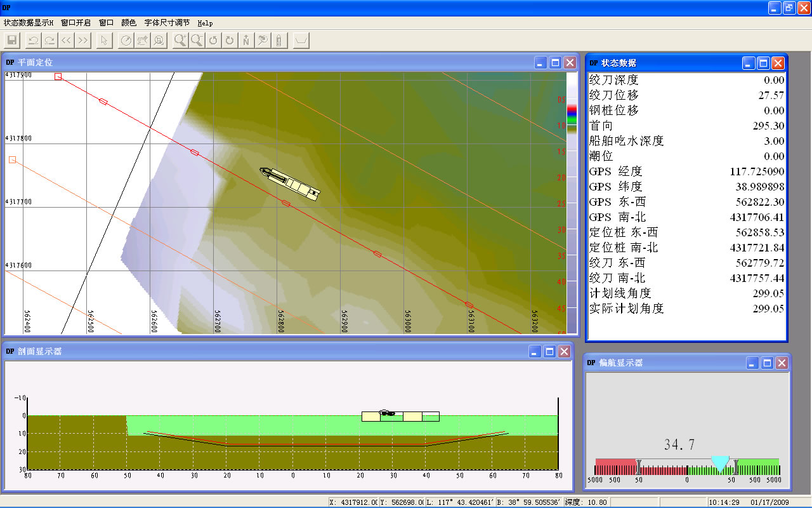Click the double right chevron button
This screenshot has height=508, width=812.
[82, 41]
